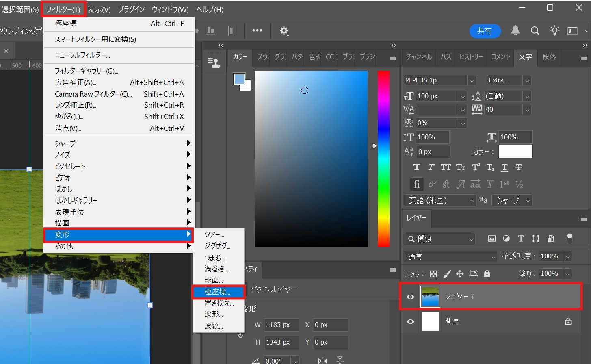Choose Polar Coordinates in Distort submenu
The height and width of the screenshot is (364, 591).
click(x=218, y=292)
